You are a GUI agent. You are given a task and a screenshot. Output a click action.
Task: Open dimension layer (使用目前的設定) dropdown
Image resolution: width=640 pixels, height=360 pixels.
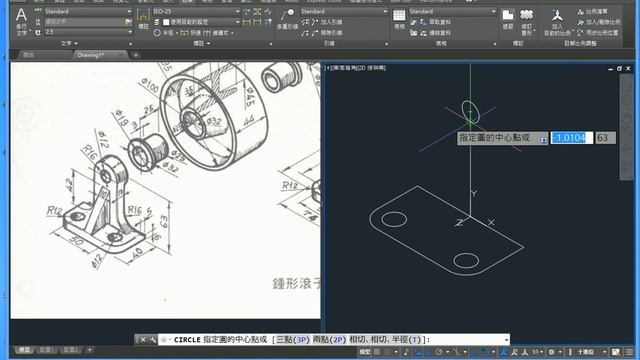click(x=202, y=22)
